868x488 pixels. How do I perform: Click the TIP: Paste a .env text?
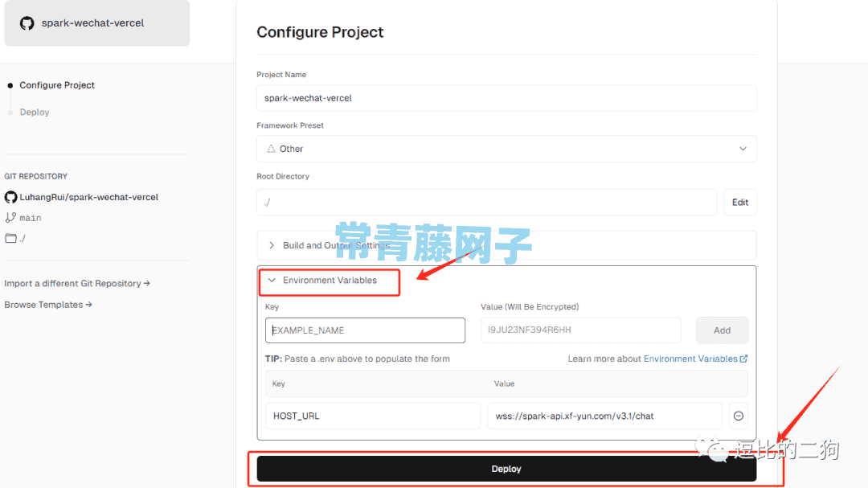point(358,359)
